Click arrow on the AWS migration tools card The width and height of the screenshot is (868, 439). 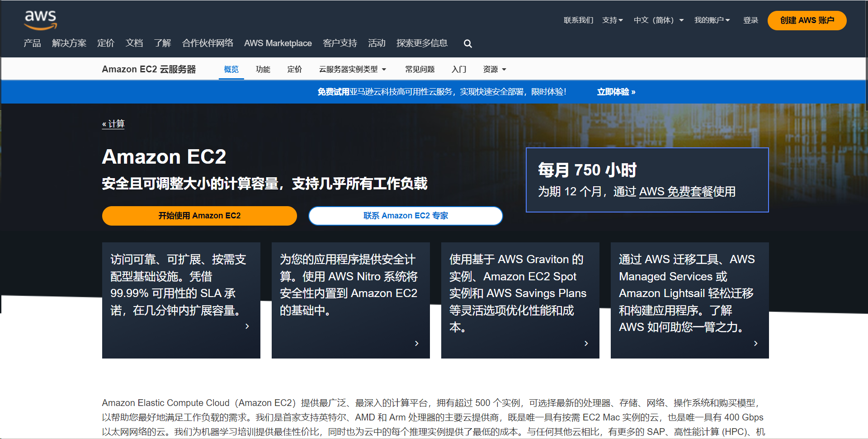(x=755, y=343)
